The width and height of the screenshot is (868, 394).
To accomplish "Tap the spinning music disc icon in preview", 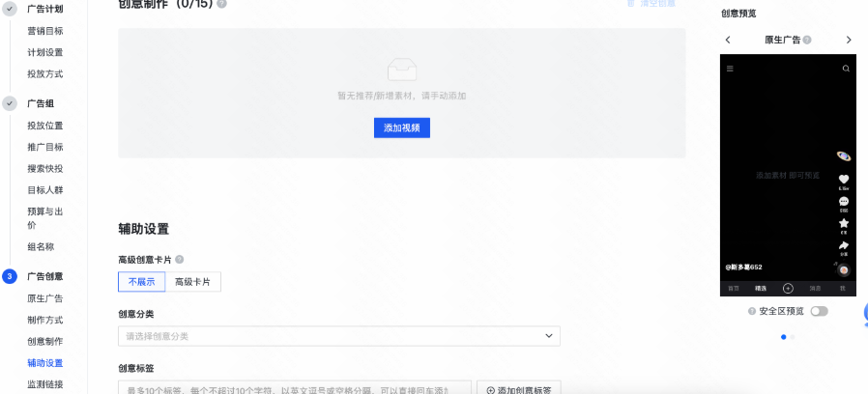I will 844,270.
